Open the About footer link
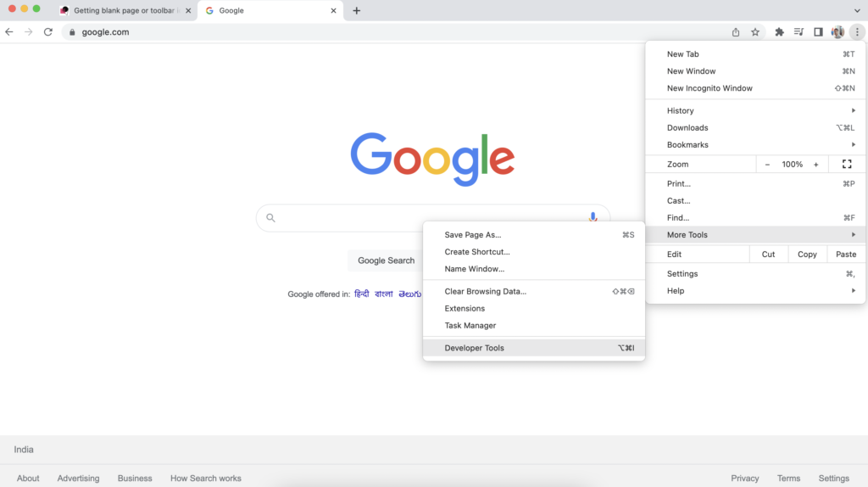Viewport: 868px width, 487px height. click(x=28, y=479)
